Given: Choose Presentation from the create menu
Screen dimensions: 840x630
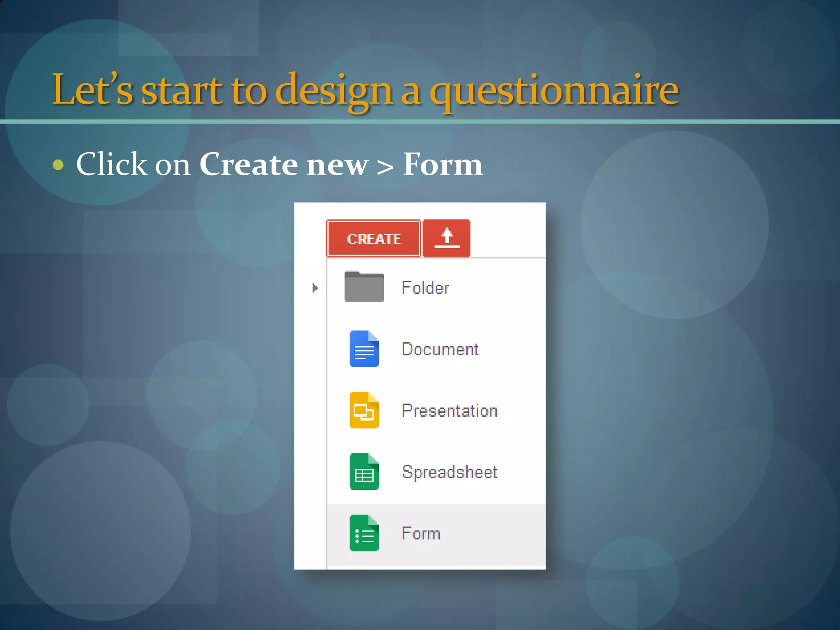Looking at the screenshot, I should click(436, 411).
